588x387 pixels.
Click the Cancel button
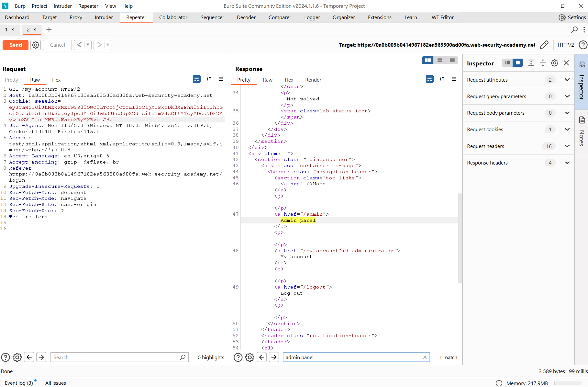pyautogui.click(x=57, y=45)
